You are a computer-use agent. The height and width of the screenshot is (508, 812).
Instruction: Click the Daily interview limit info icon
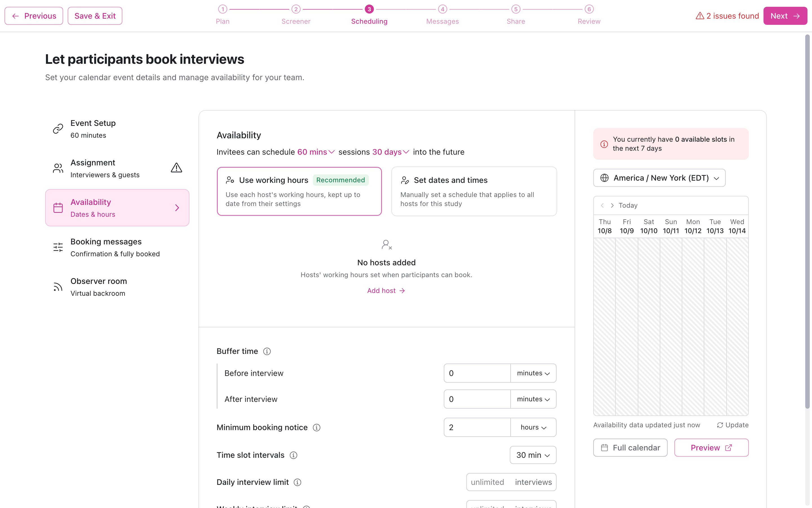(297, 483)
